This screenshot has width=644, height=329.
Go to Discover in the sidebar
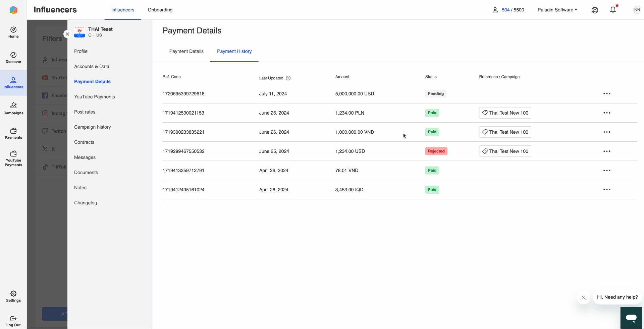click(13, 58)
